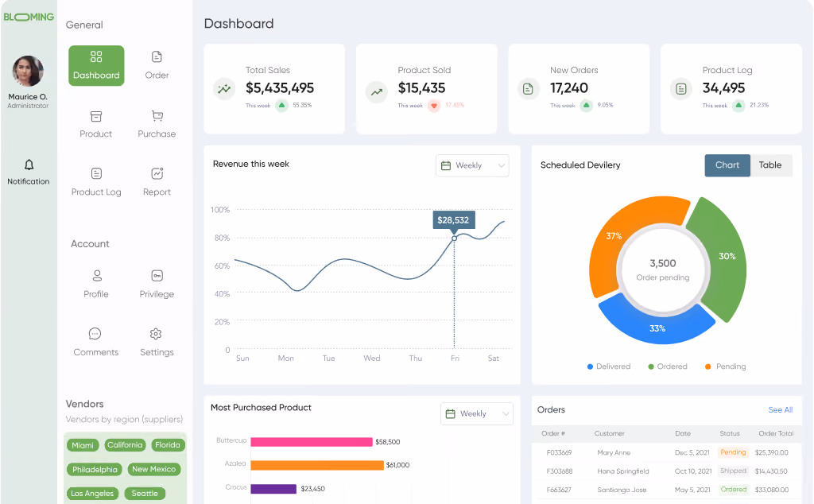The width and height of the screenshot is (814, 504).
Task: Open the Settings gear icon
Action: click(x=156, y=333)
